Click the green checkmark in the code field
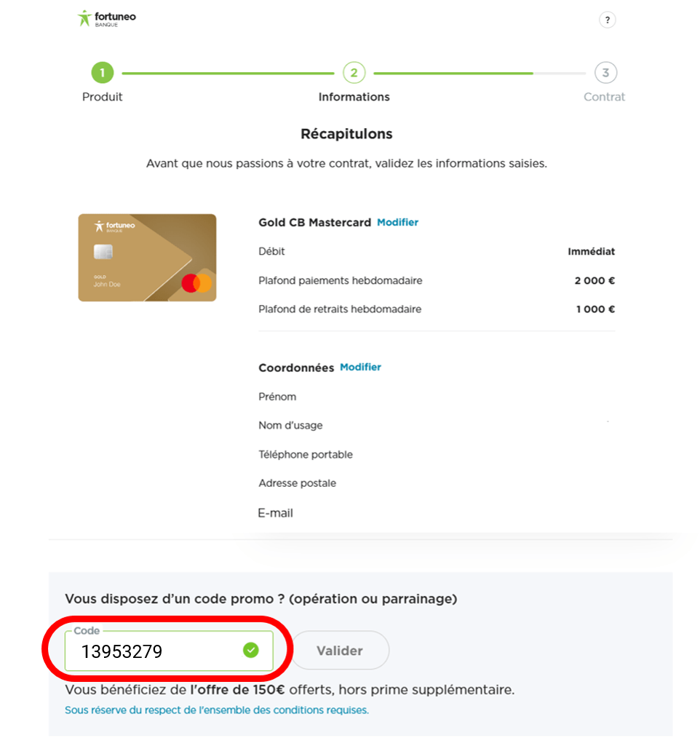Viewport: 700px width, 754px height. (251, 650)
